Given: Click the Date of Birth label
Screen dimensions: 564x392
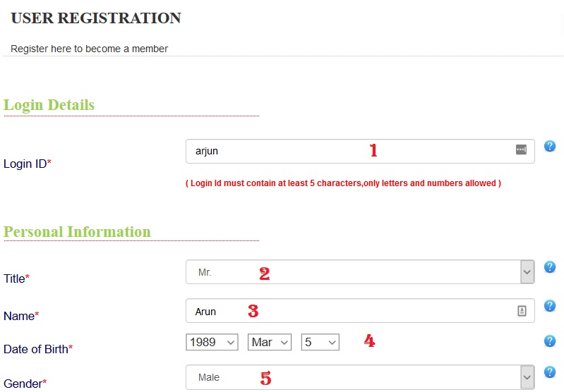Looking at the screenshot, I should click(x=38, y=349).
